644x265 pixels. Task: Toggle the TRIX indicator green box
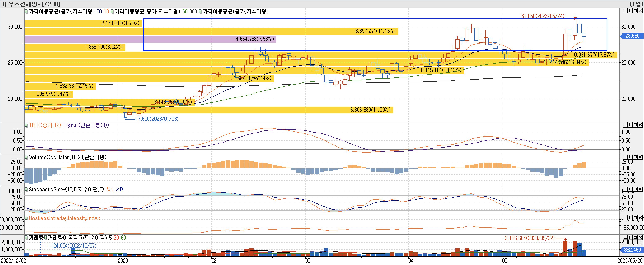[x=26, y=125]
